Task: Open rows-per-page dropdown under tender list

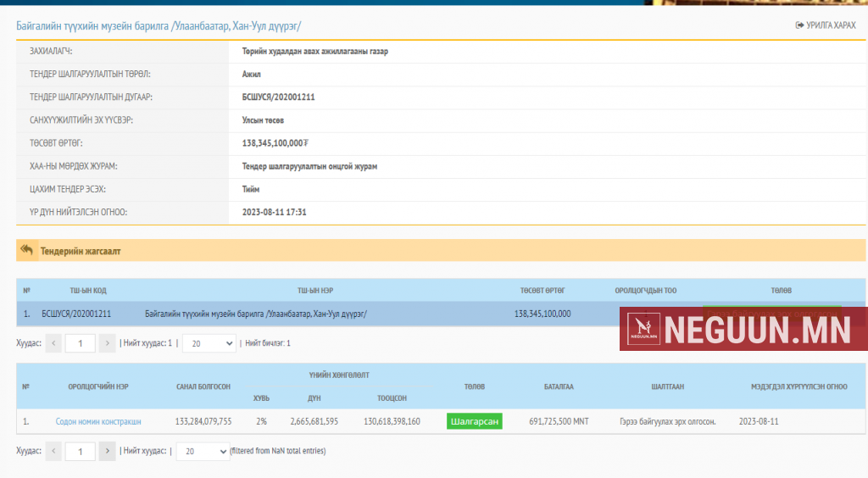Action: pos(209,343)
